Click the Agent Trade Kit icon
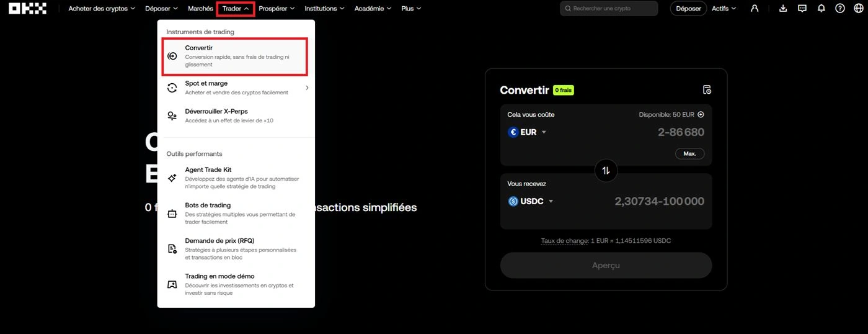Viewport: 868px width, 334px height. click(172, 178)
